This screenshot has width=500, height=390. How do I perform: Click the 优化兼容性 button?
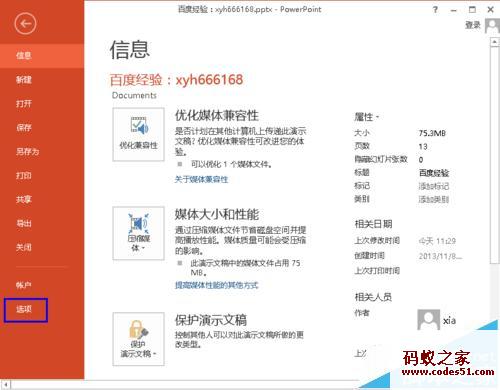138,134
